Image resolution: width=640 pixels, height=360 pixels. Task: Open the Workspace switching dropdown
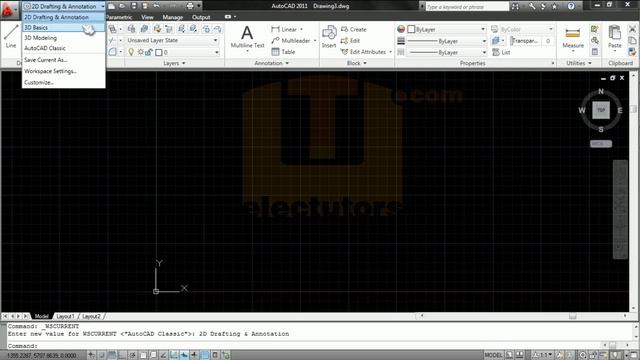64,6
